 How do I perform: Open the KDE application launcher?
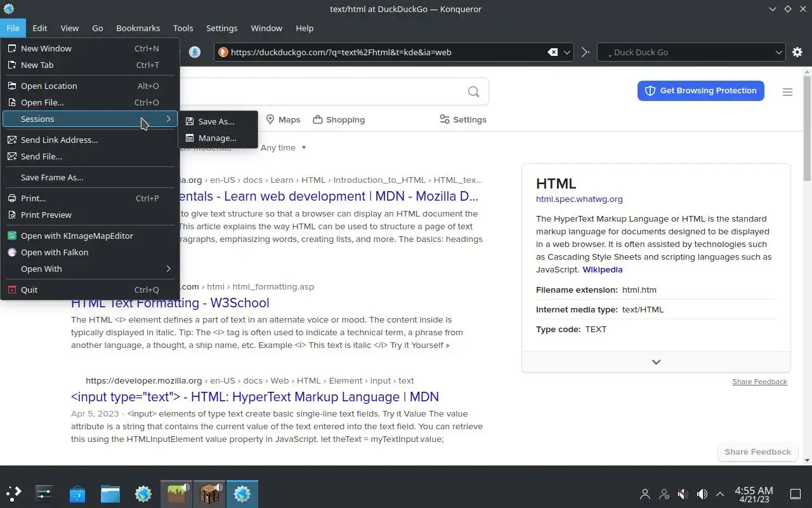[x=14, y=493]
